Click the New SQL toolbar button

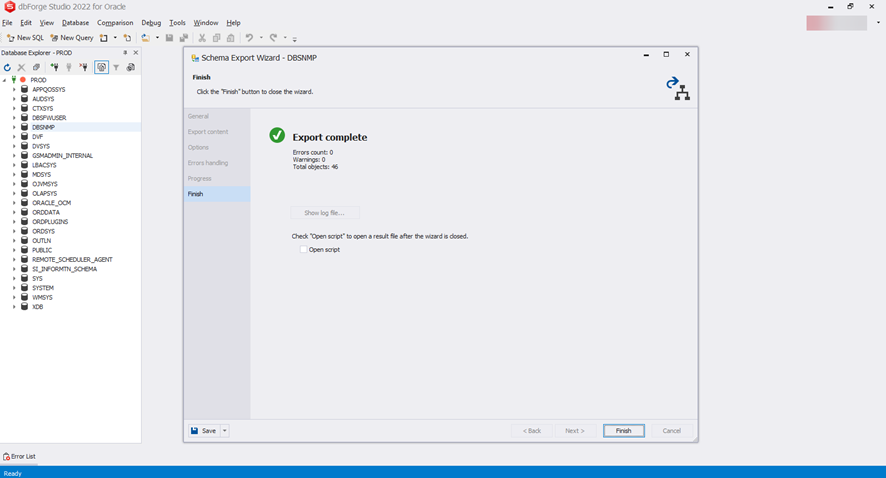25,38
